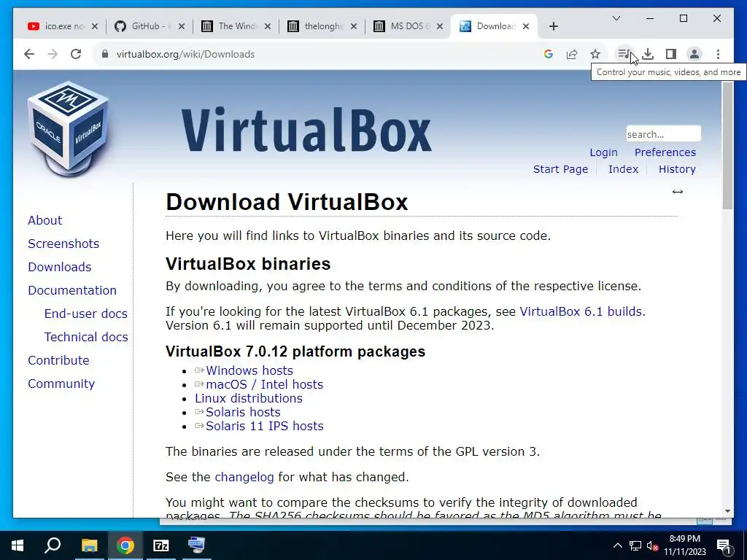
Task: Reload the VirtualBox downloads page
Action: pyautogui.click(x=76, y=54)
